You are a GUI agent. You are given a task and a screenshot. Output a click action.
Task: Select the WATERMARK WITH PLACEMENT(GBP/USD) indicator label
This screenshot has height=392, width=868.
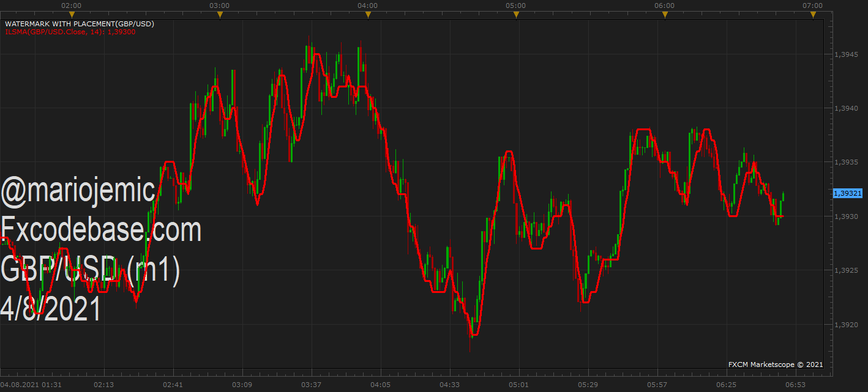(80, 24)
